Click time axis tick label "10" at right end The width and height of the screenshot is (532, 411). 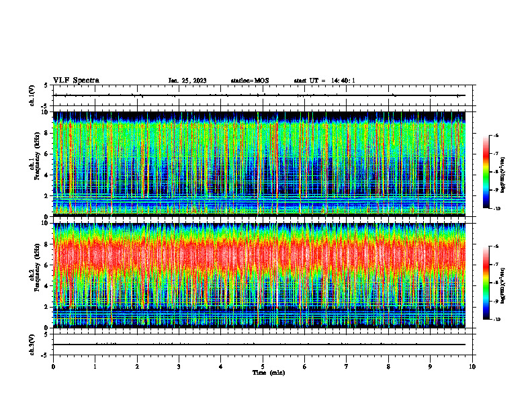[472, 367]
